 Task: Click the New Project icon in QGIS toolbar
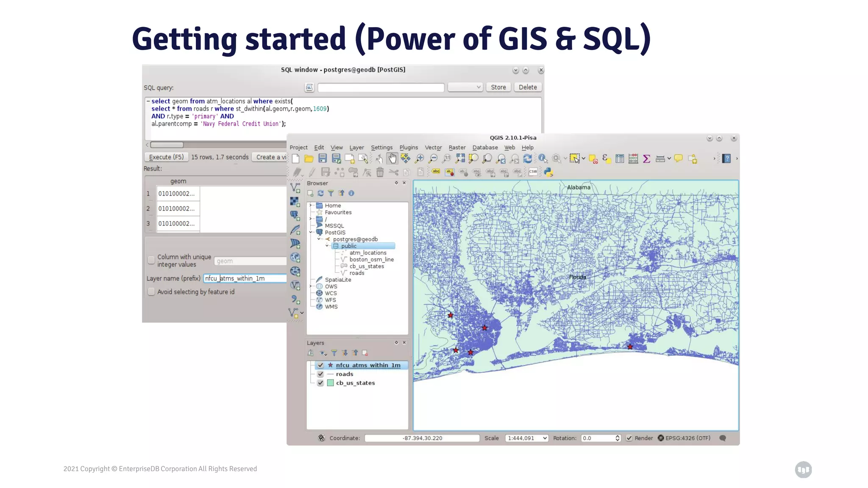click(295, 158)
